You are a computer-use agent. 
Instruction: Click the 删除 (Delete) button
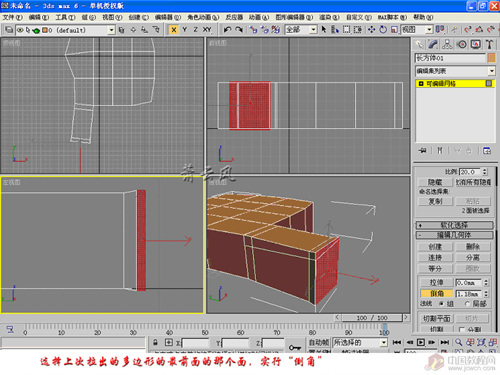click(x=473, y=247)
